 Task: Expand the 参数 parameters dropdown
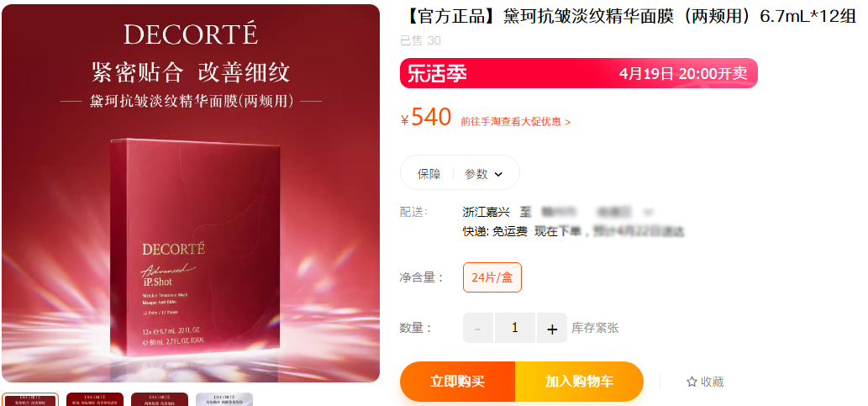[x=483, y=174]
